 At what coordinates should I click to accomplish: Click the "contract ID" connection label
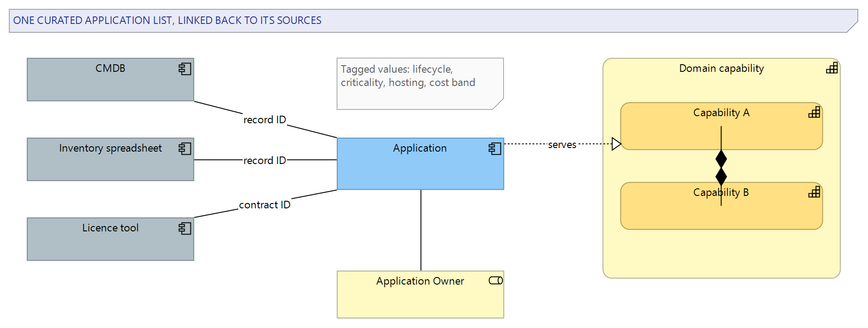point(265,205)
